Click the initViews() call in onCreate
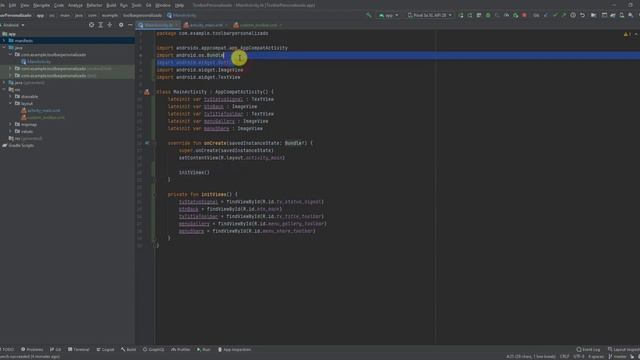 [194, 173]
